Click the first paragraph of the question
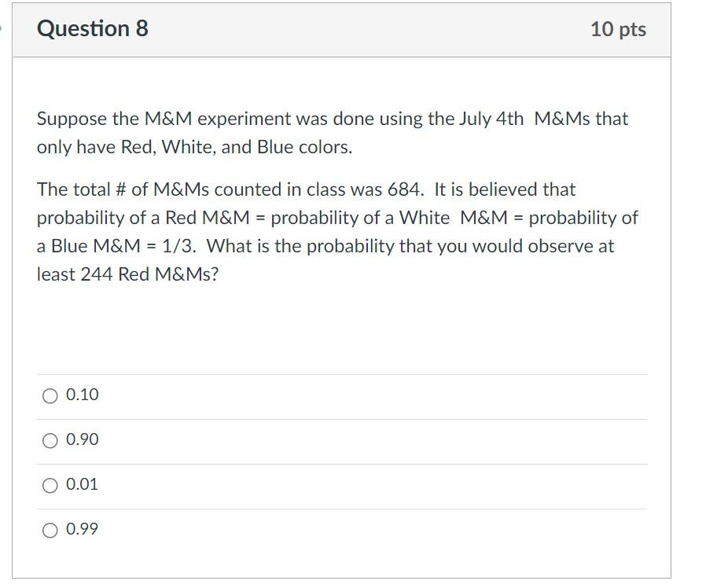706x588 pixels. [x=330, y=132]
